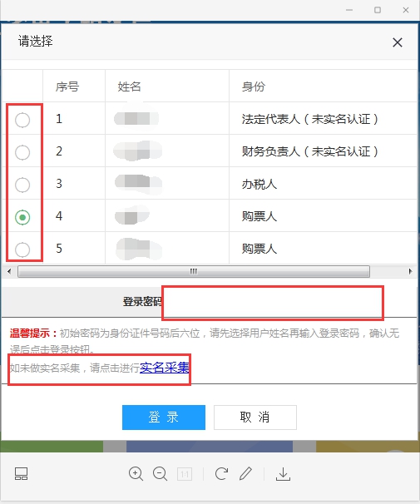Select radio button for row 1 法定代表人
The image size is (420, 504).
coord(22,120)
